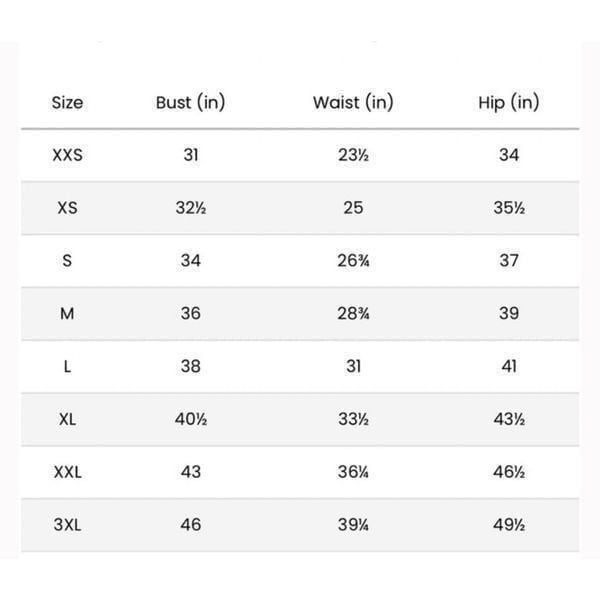Click the M hip value 39
This screenshot has width=600, height=600.
pos(509,313)
